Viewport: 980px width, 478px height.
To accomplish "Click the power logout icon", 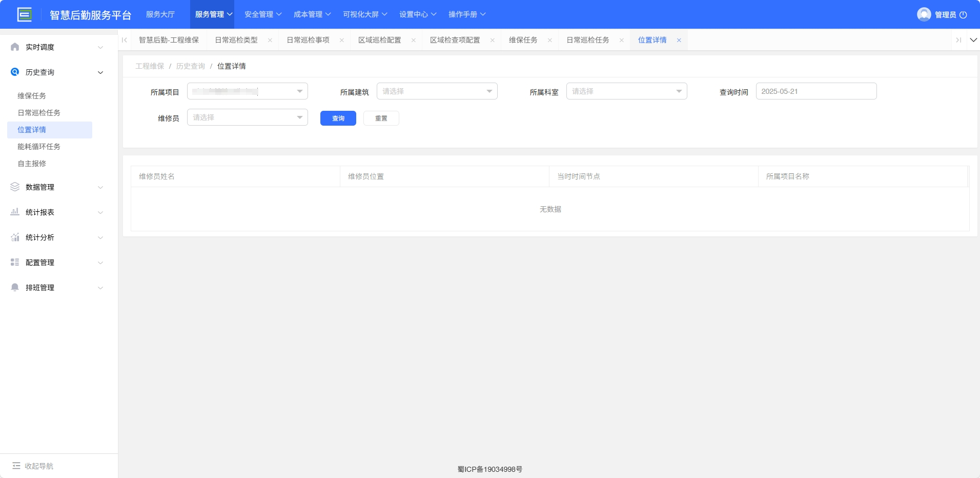I will pyautogui.click(x=963, y=15).
